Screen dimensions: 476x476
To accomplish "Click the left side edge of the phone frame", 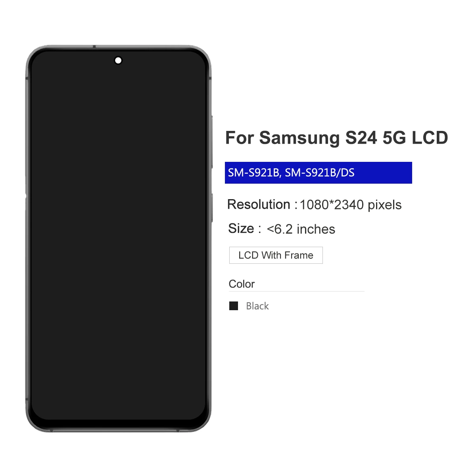I will tap(28, 238).
